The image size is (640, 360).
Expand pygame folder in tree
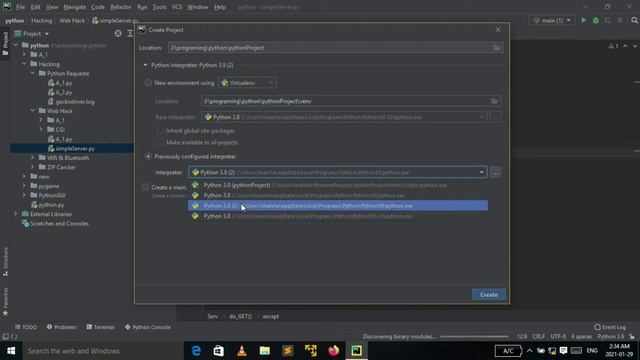(24, 186)
